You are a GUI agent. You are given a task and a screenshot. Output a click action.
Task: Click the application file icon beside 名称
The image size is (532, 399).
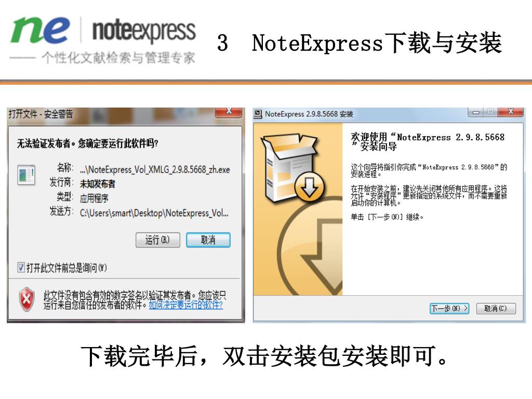[26, 175]
